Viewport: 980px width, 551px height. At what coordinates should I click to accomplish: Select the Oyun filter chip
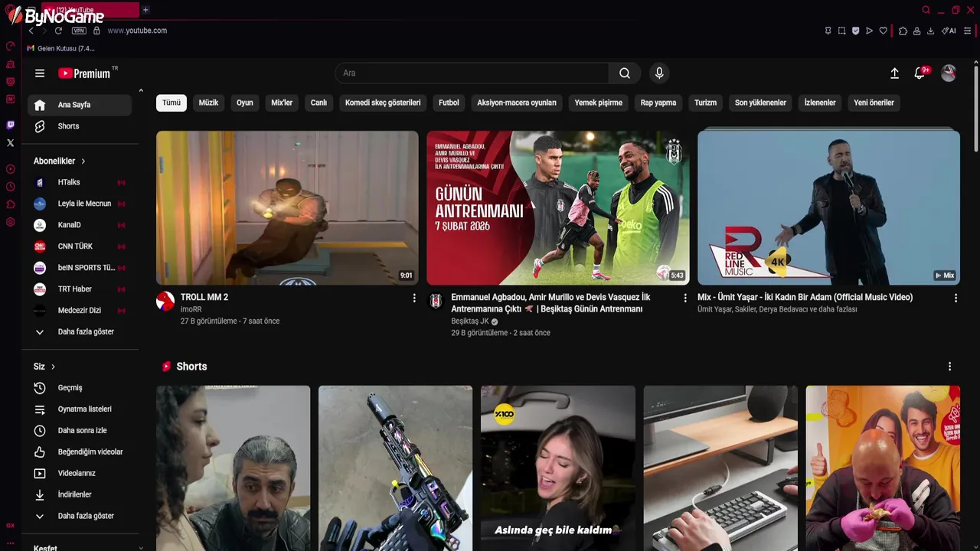[245, 103]
